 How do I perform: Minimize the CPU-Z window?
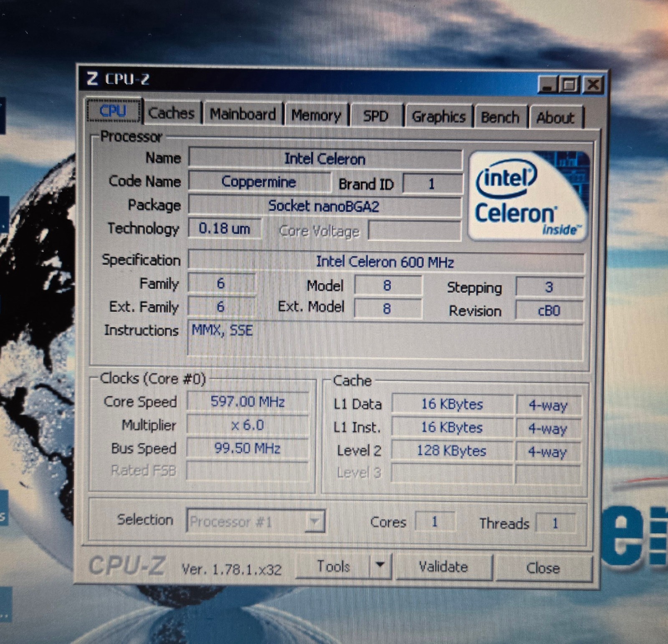547,85
